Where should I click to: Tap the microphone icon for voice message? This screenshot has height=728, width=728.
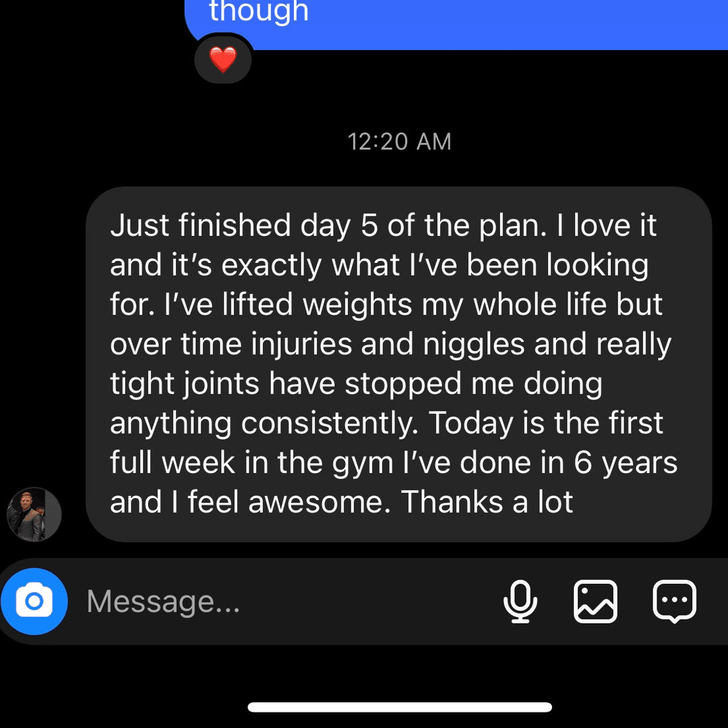[520, 601]
